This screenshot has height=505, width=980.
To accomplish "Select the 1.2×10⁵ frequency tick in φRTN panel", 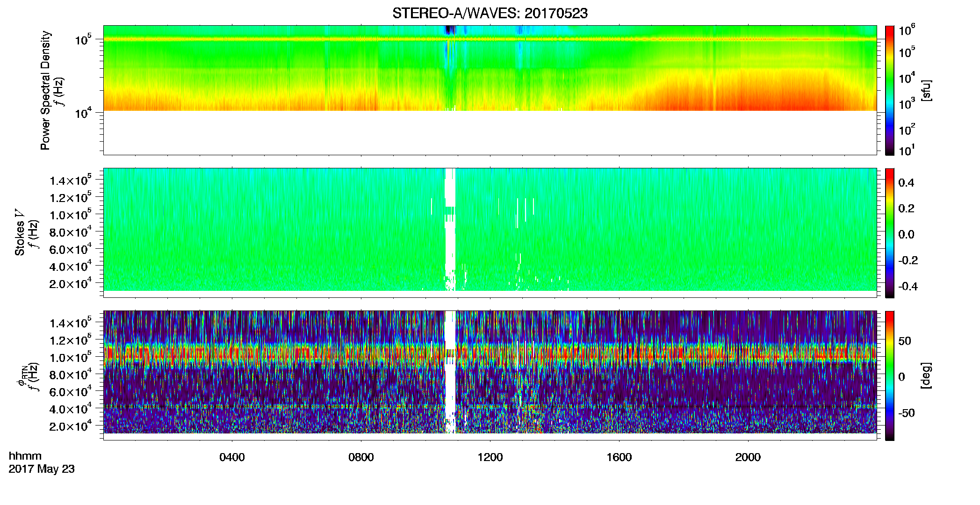I will tap(71, 340).
